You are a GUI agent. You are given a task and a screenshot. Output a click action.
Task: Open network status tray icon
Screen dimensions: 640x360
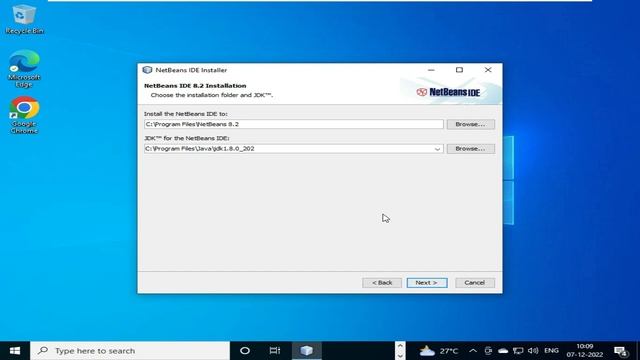[x=518, y=351]
